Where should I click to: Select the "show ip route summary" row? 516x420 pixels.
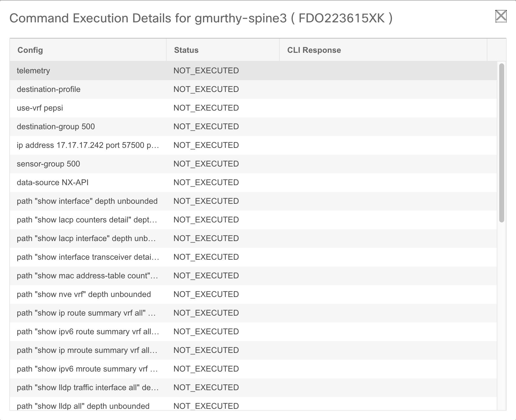86,313
